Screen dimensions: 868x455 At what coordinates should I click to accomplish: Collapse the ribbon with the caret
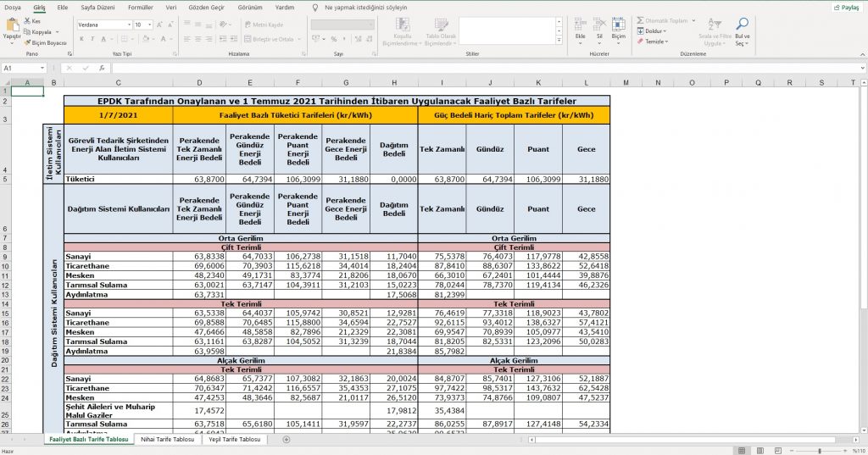coord(862,54)
